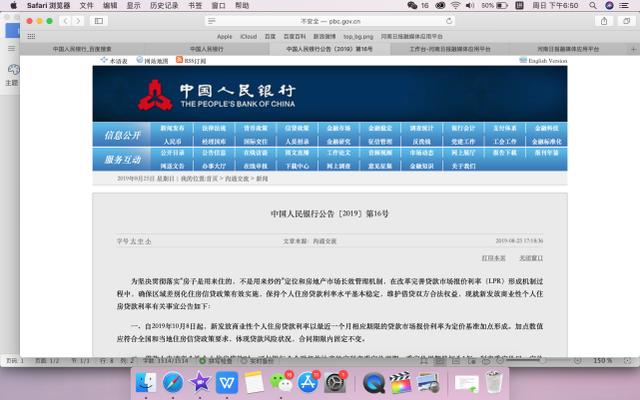Go back with Safari's back arrow

pyautogui.click(x=66, y=21)
